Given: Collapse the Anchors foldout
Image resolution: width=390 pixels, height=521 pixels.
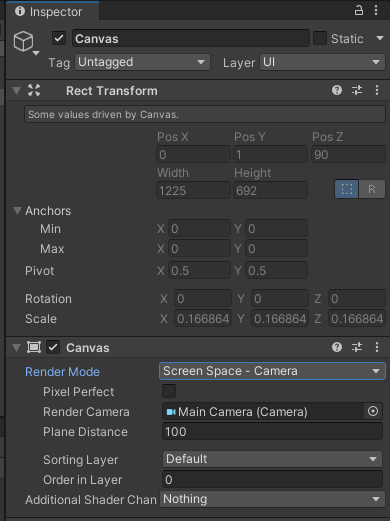Looking at the screenshot, I should click(x=17, y=210).
